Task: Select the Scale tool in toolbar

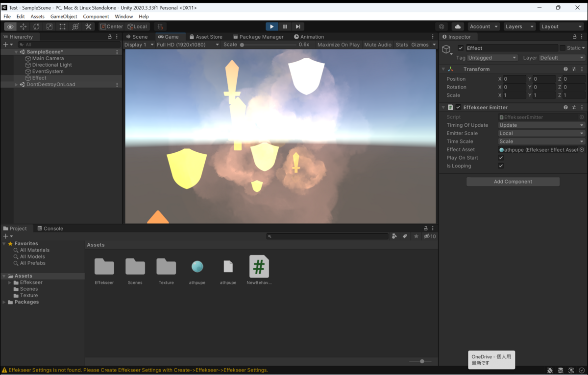Action: point(49,26)
